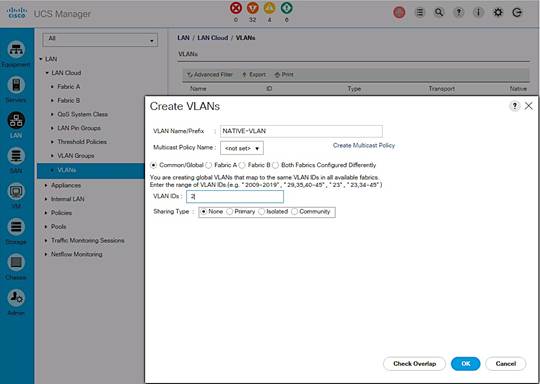Open the Servers section icon
Viewport: 540px width, 384px height.
[x=16, y=85]
